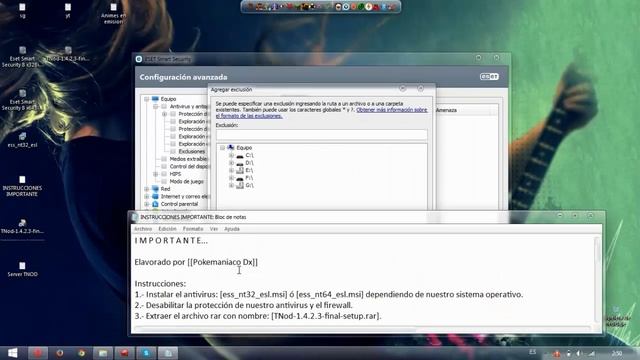Select the Server TNOD desktop icon

tap(22, 269)
